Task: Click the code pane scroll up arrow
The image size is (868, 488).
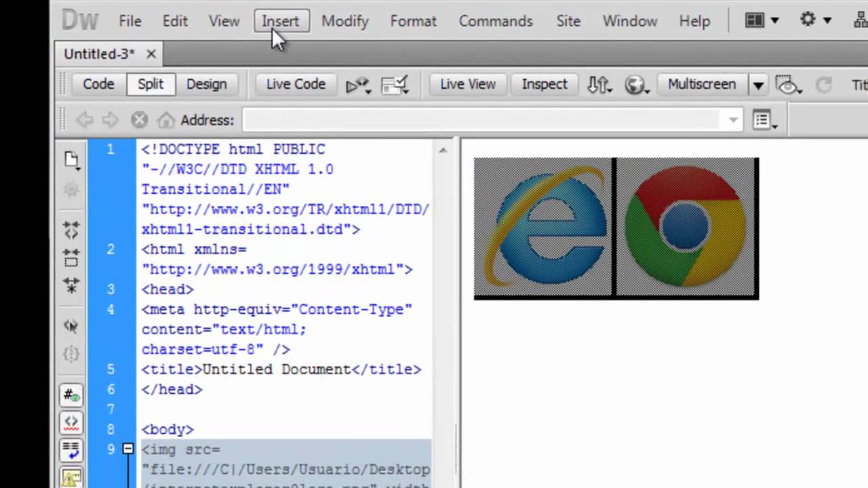Action: tap(443, 150)
